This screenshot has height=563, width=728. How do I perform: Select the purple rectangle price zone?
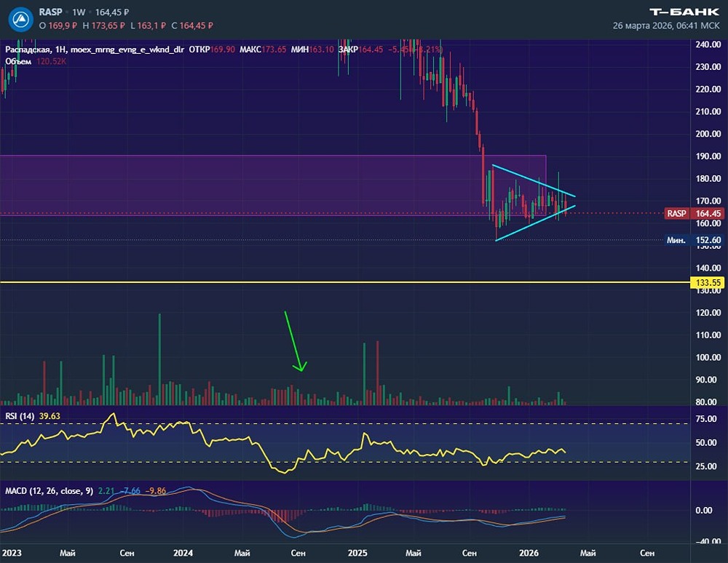click(x=273, y=185)
